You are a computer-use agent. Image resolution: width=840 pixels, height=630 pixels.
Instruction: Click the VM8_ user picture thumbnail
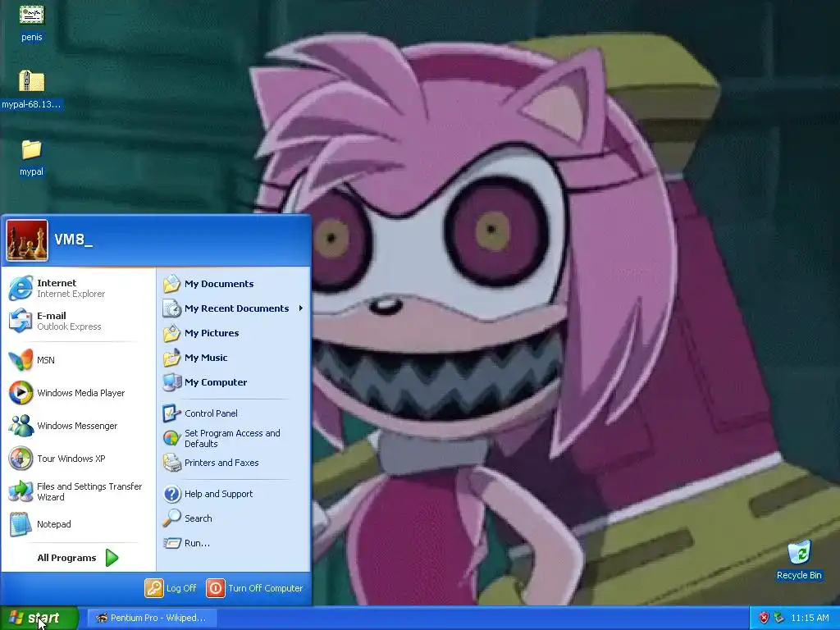[x=27, y=240]
